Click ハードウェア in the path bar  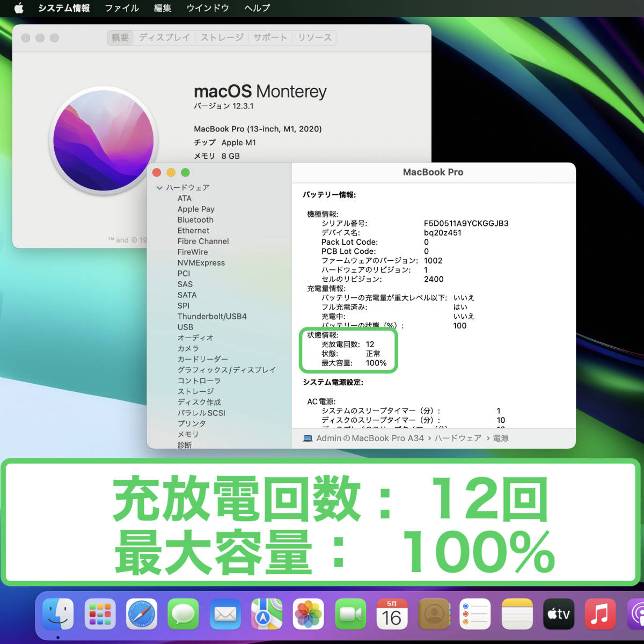458,438
